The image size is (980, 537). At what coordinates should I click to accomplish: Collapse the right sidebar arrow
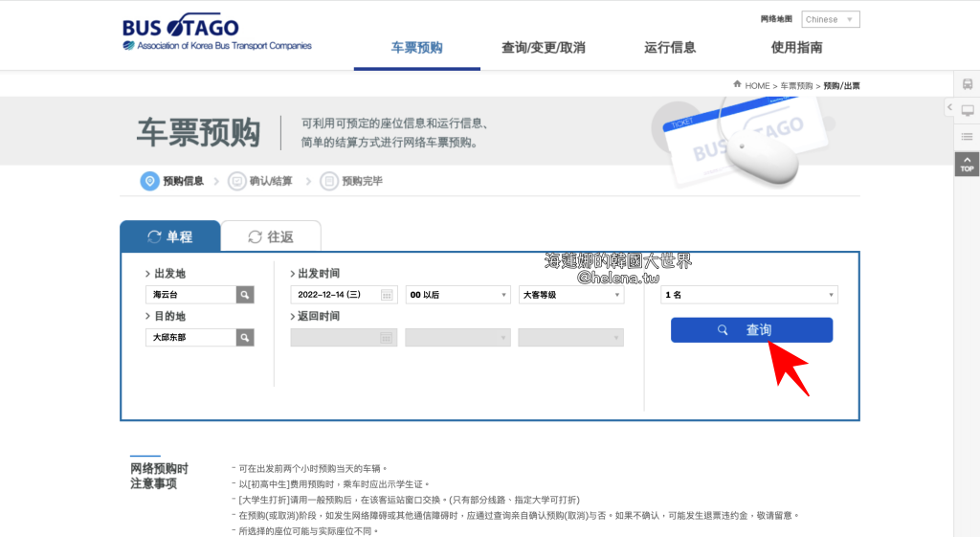point(949,107)
